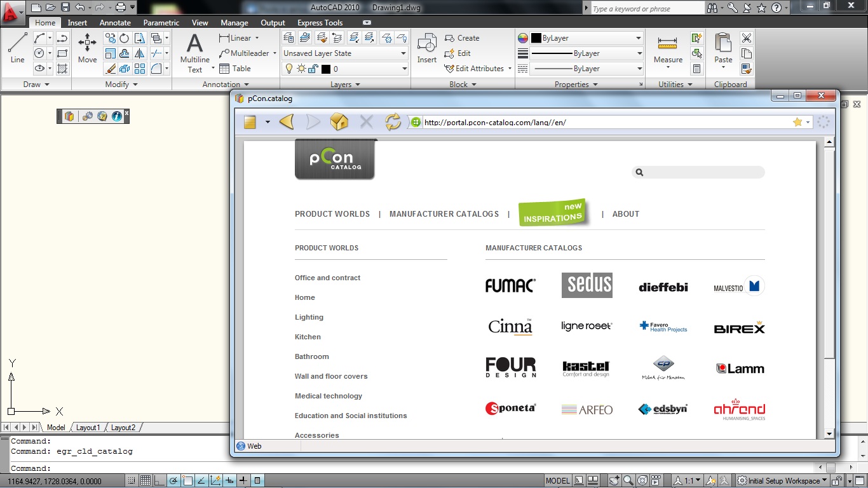The image size is (868, 488).
Task: Click the Save icon in quick access toolbar
Action: tap(65, 8)
